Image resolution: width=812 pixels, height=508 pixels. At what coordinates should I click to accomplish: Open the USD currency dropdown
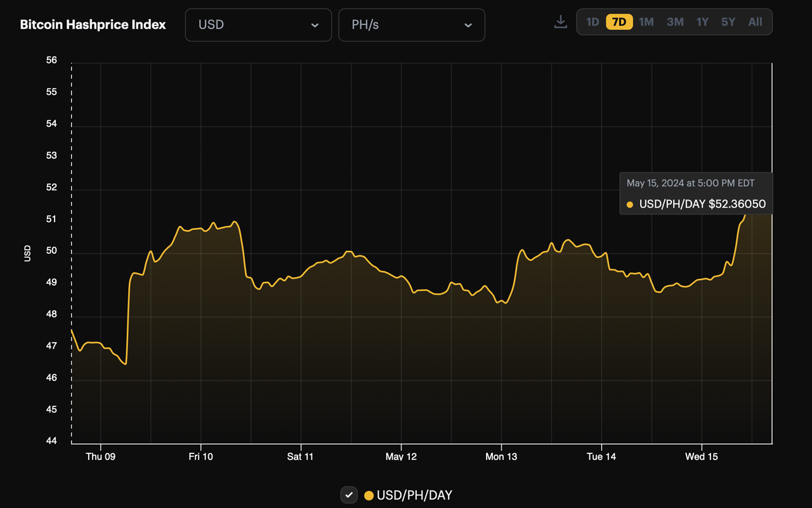[x=258, y=25]
